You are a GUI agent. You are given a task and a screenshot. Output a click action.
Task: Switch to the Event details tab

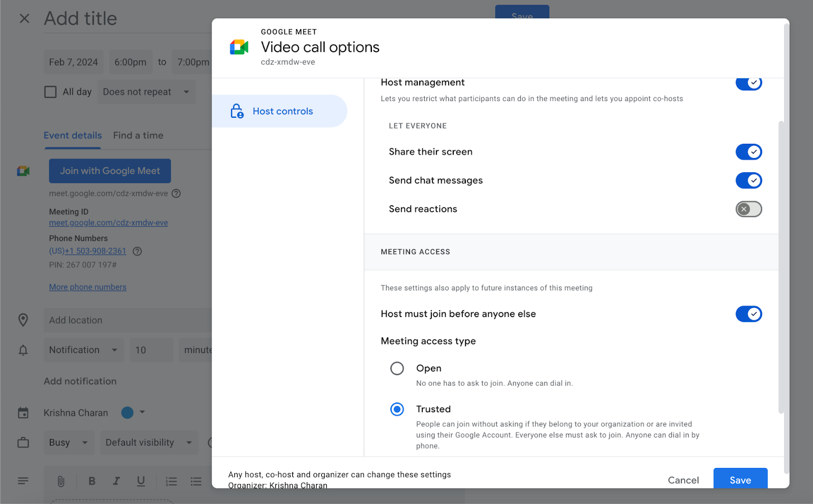point(73,136)
